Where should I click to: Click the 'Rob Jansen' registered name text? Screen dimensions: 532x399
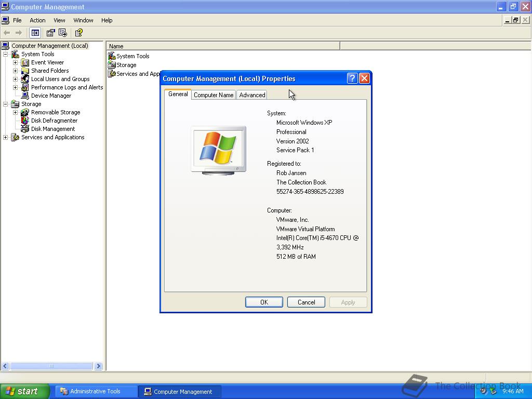(x=291, y=172)
